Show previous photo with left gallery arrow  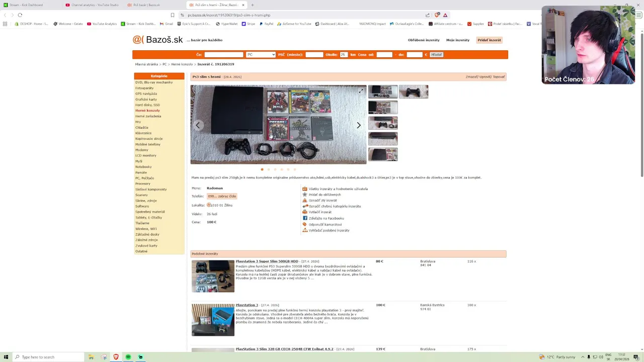click(198, 125)
